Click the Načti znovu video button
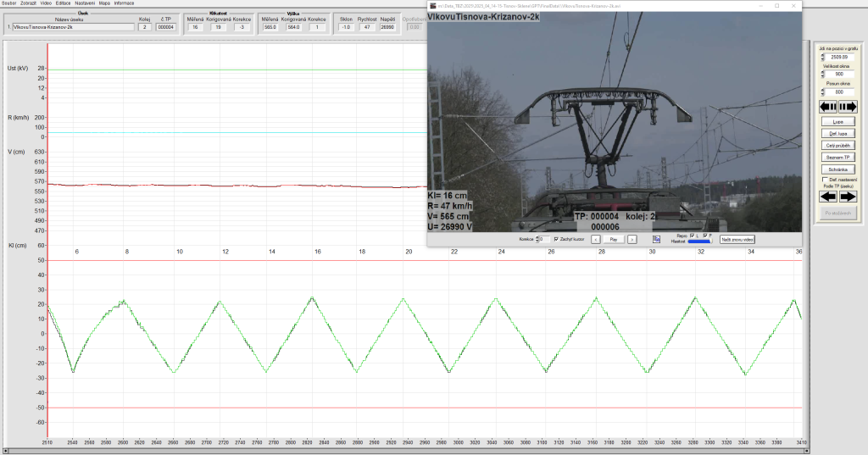The image size is (868, 455). (737, 240)
